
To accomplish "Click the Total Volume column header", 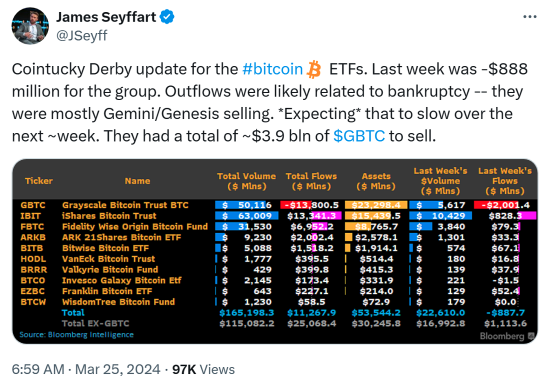I will tap(246, 181).
